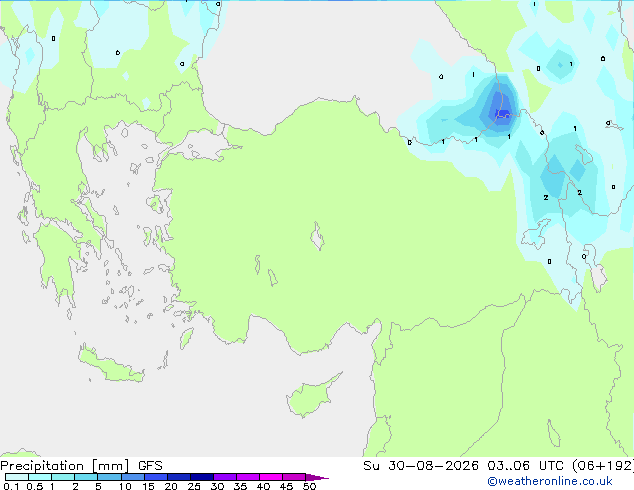Click the 15–20 mm legend swatch
Viewport: 634px width, 490px height.
[156, 477]
